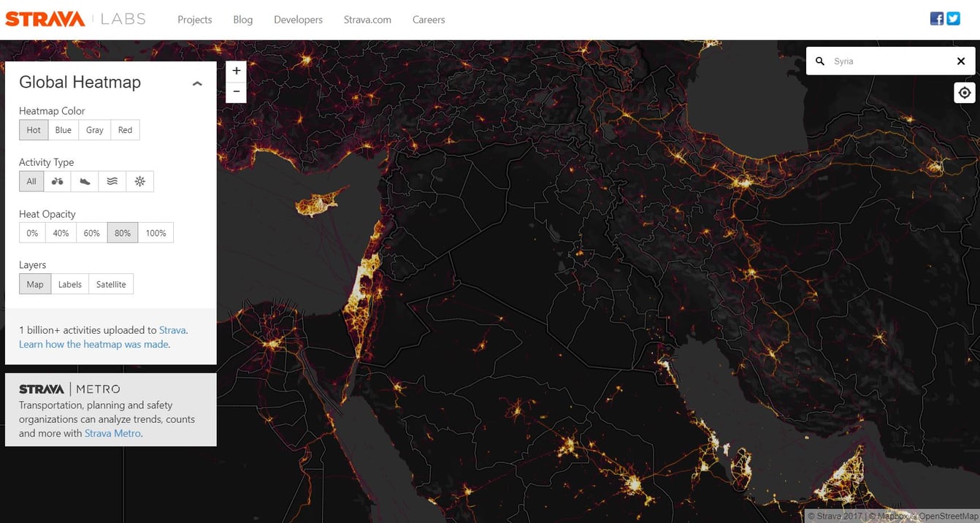Select the running shoe activity filter
980x523 pixels.
(84, 180)
